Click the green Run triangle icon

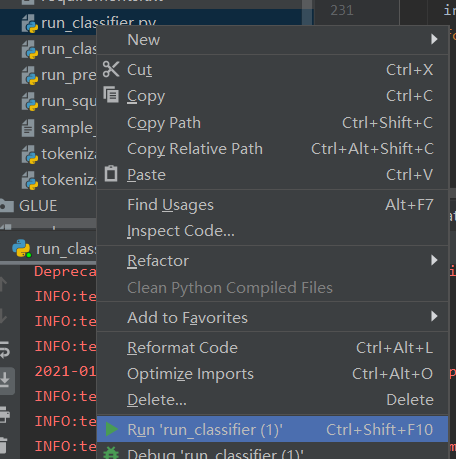click(111, 429)
